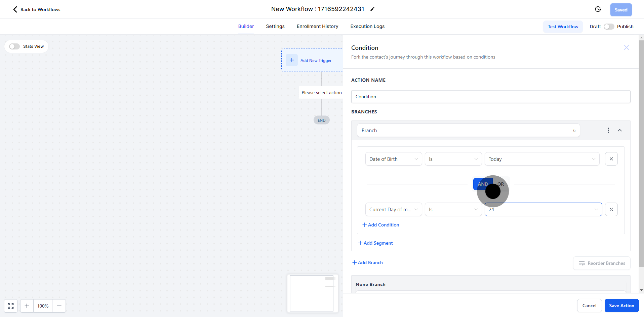Open the Execution Logs tab
This screenshot has width=644, height=317.
pyautogui.click(x=367, y=26)
